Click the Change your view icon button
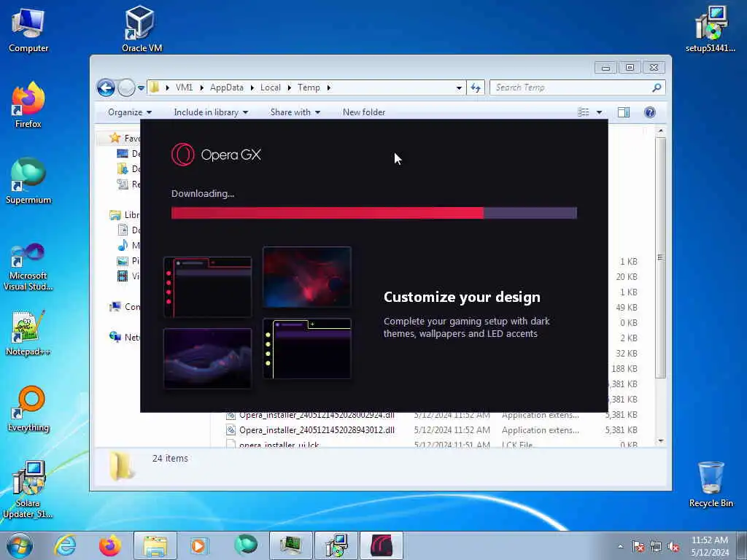This screenshot has height=560, width=747. (584, 112)
